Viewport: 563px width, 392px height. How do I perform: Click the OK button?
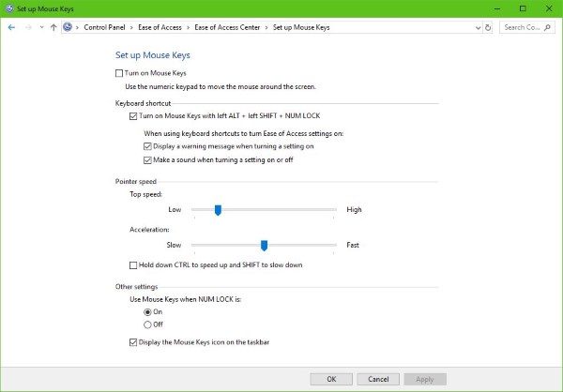tap(331, 379)
